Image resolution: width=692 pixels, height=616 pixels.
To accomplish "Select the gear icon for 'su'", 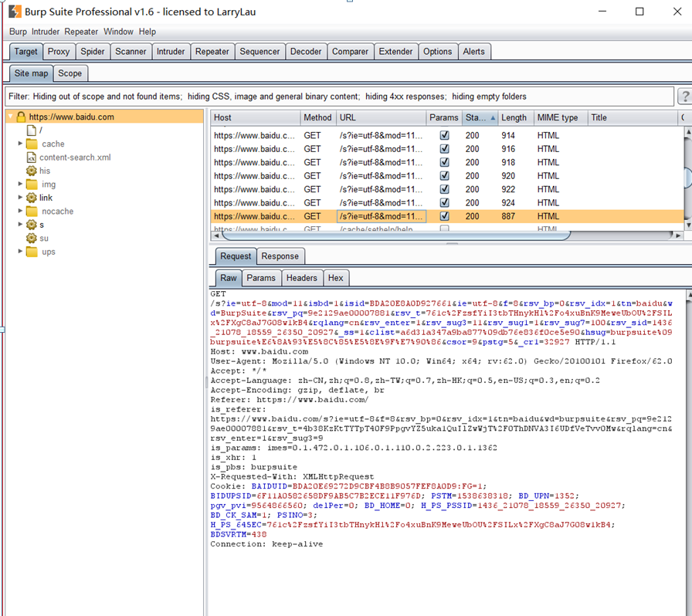I will click(31, 239).
